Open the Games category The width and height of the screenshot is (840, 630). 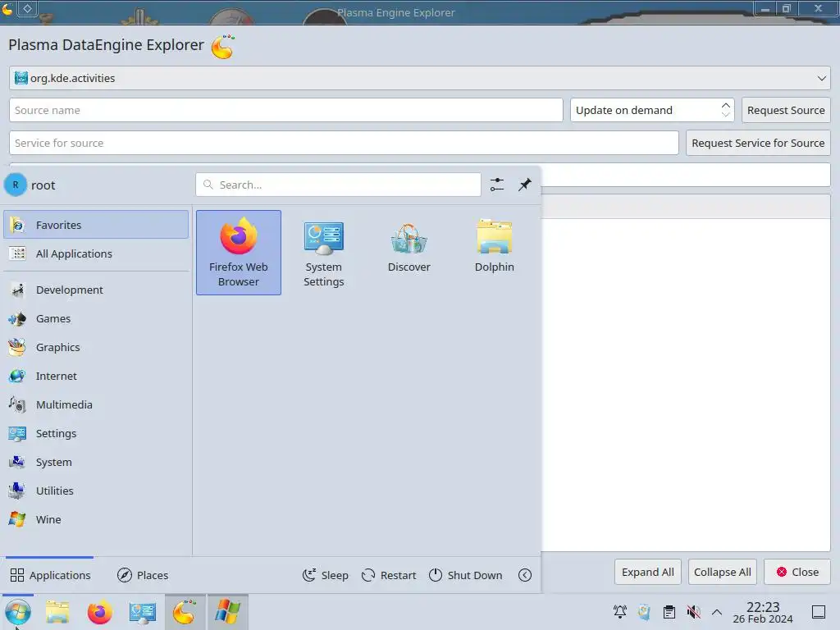pos(96,319)
